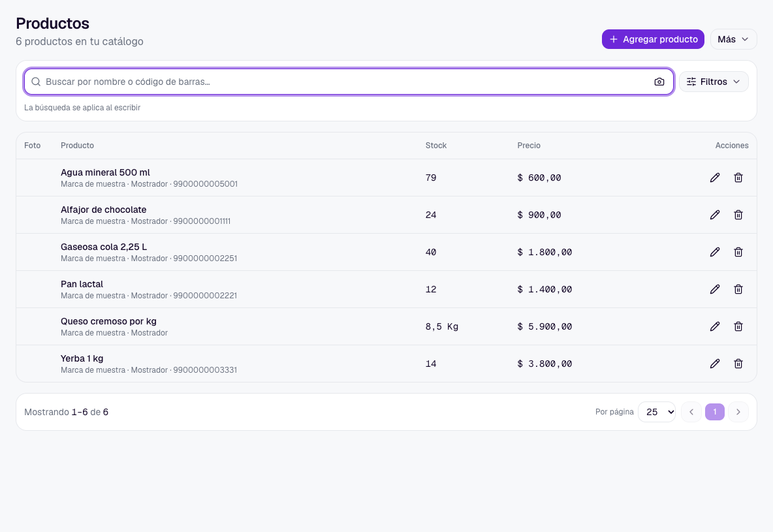Select the Pan lactal product name

[x=82, y=284]
